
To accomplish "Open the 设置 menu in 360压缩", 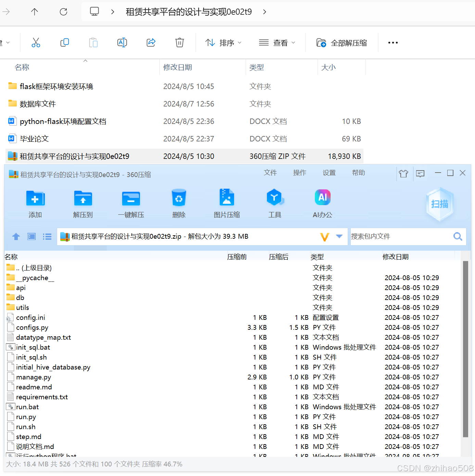I will 329,173.
